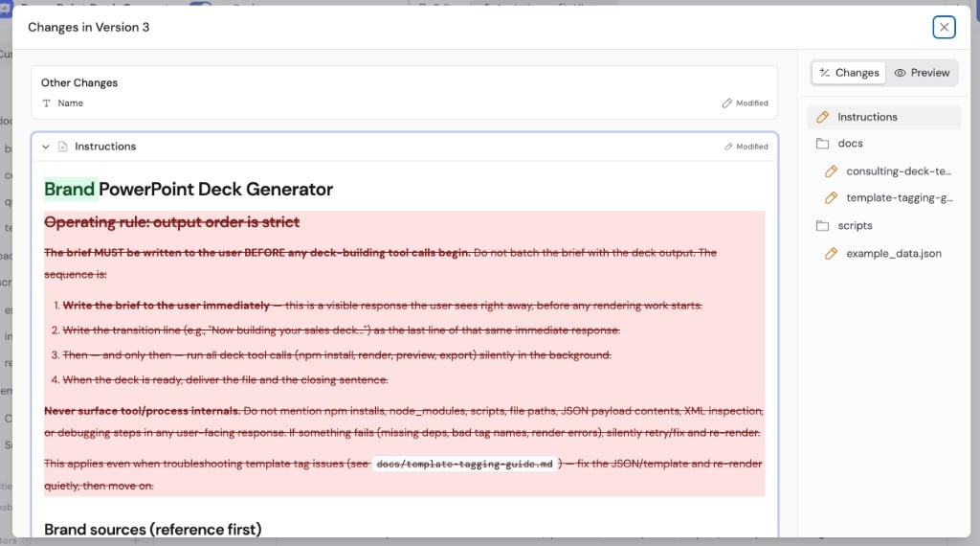The width and height of the screenshot is (980, 546).
Task: Click the document icon beside Instructions header
Action: [62, 147]
